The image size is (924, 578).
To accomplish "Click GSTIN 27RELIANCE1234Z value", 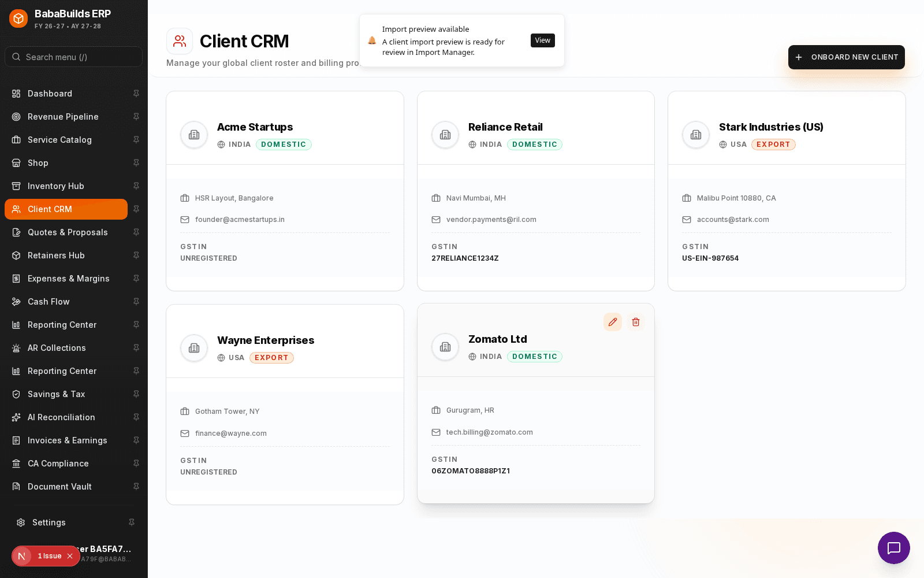I will [x=465, y=258].
